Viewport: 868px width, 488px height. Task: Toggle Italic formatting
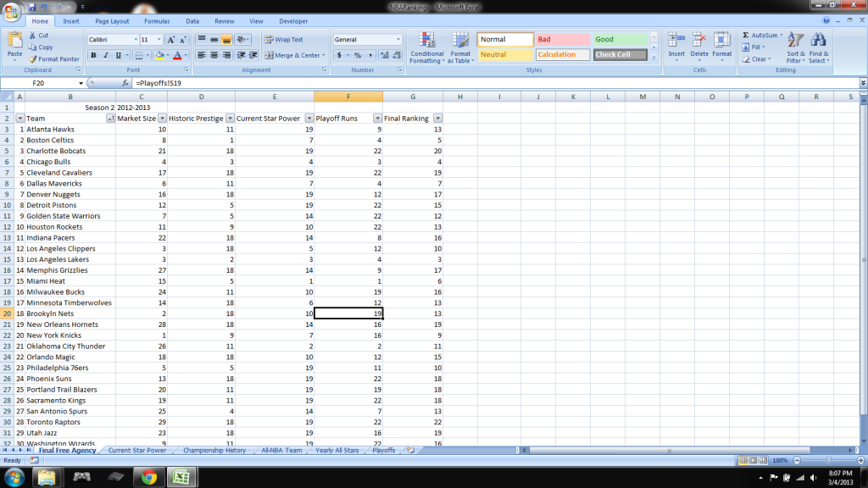pyautogui.click(x=106, y=55)
